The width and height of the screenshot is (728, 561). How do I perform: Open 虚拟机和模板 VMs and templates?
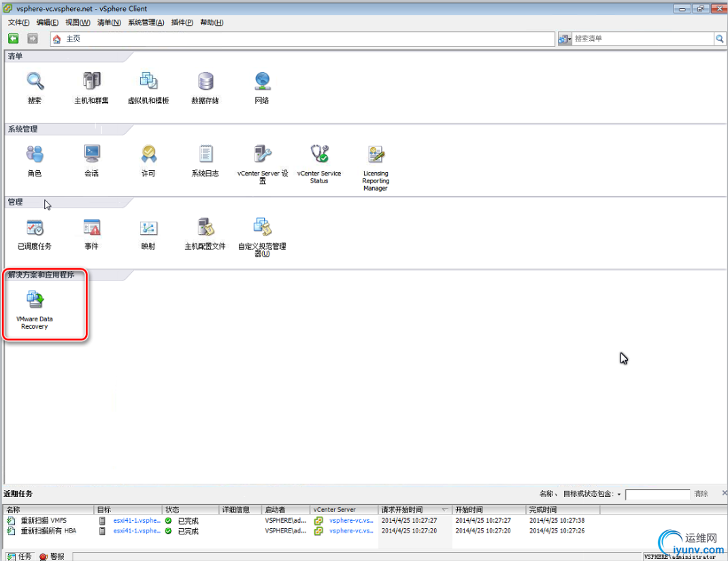point(148,82)
